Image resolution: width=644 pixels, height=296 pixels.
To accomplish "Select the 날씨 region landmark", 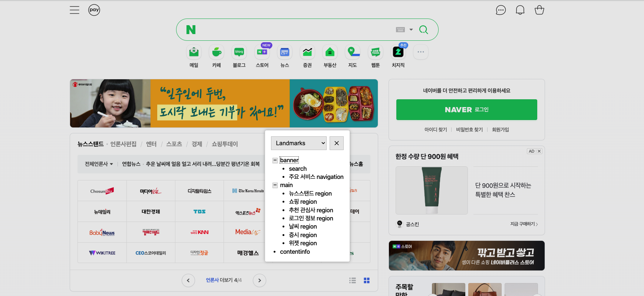I will pos(303,226).
